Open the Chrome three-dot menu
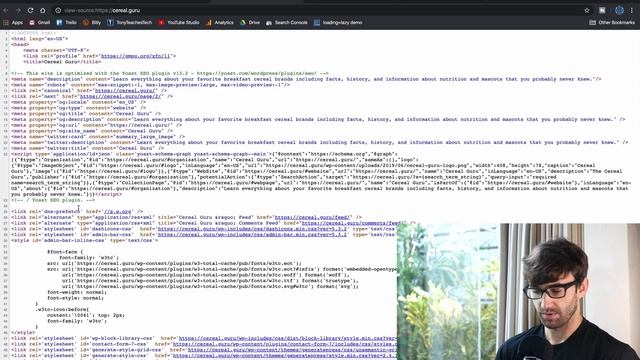 [631, 10]
